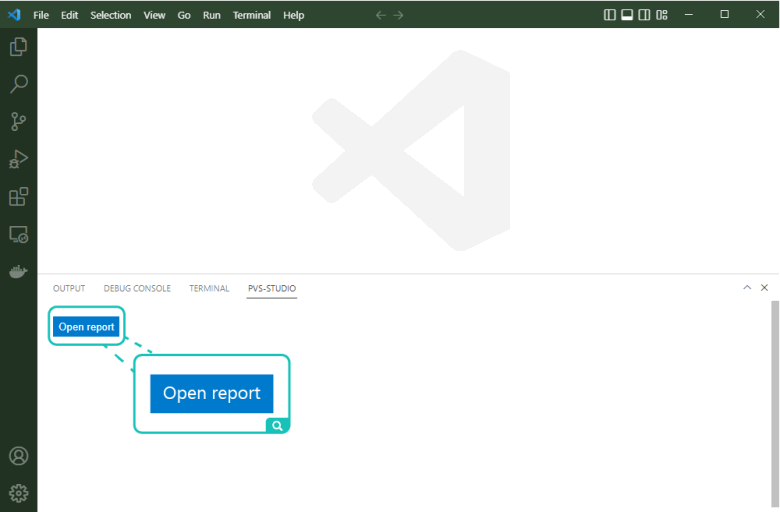Image resolution: width=780 pixels, height=512 pixels.
Task: Open the Run menu
Action: pos(211,15)
